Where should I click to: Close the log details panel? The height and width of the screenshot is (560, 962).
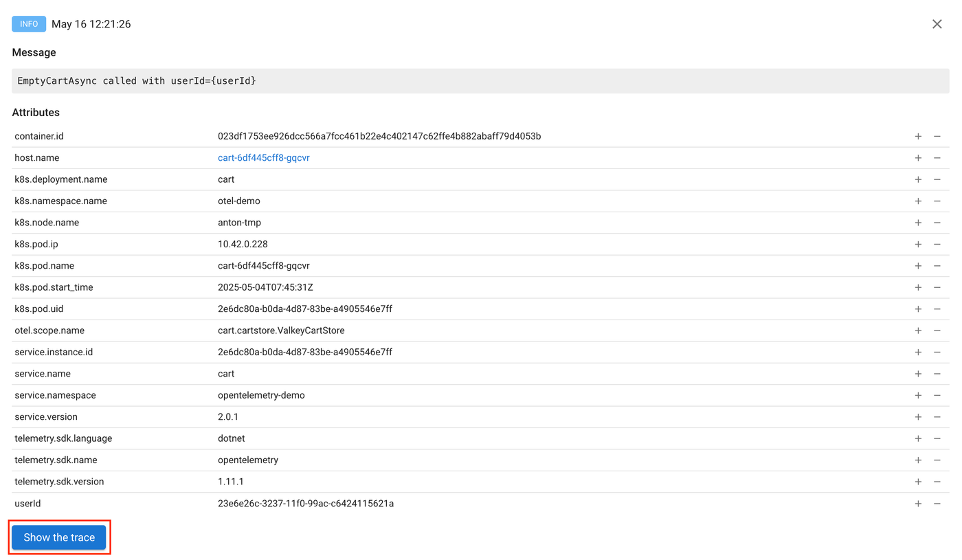pyautogui.click(x=937, y=24)
